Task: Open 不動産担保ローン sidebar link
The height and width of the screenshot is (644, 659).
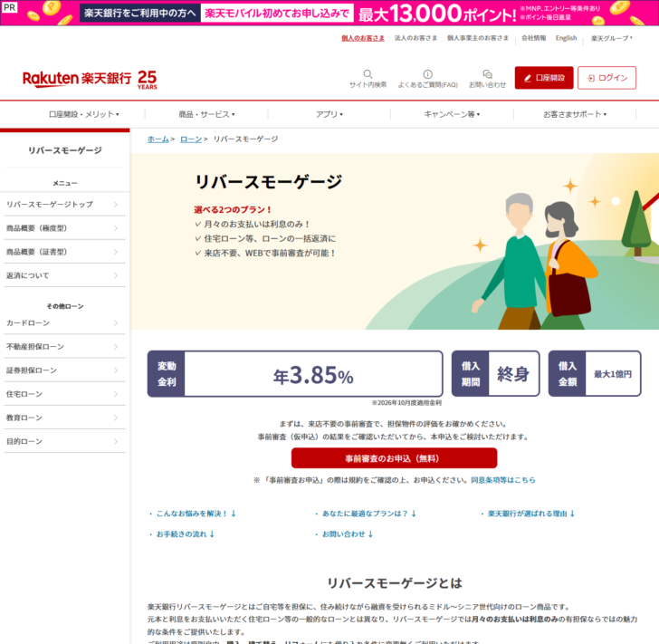Action: 65,347
